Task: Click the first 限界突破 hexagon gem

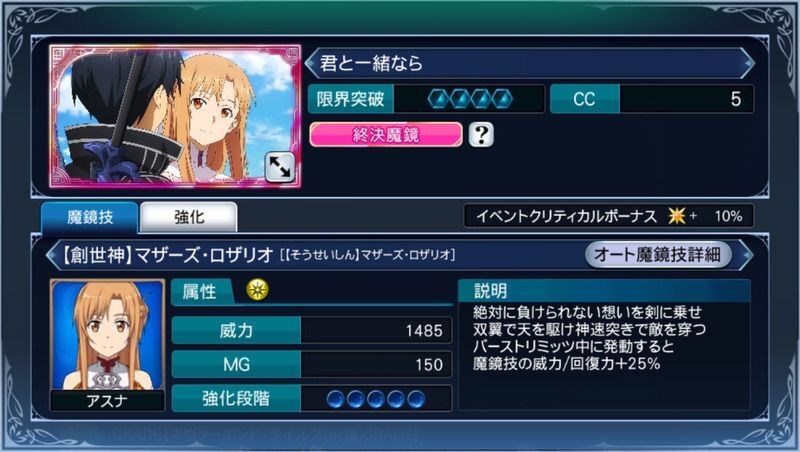Action: click(x=439, y=99)
